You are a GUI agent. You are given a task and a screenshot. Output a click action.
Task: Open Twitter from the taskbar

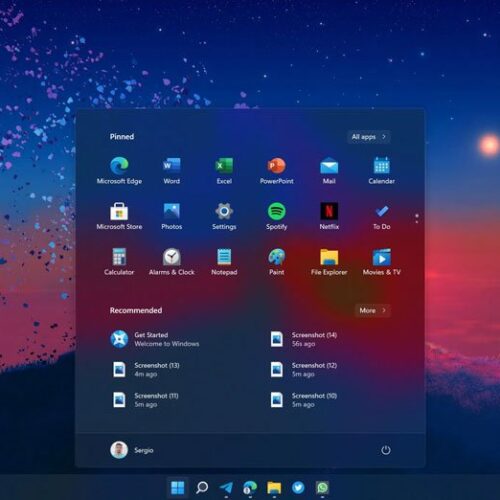[x=298, y=488]
